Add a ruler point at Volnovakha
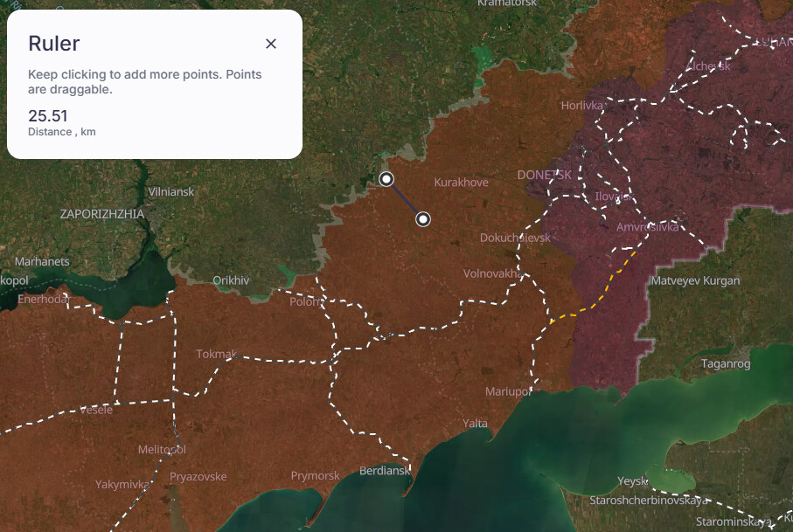 pos(492,273)
